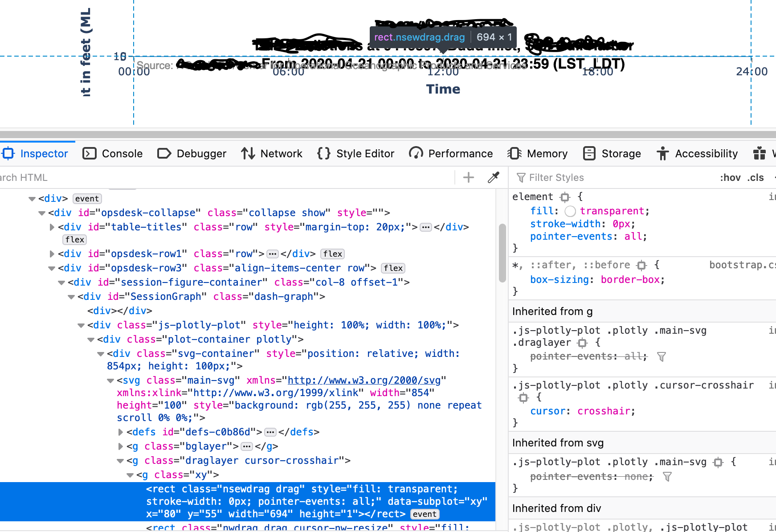Open the Network monitor icon

point(248,153)
